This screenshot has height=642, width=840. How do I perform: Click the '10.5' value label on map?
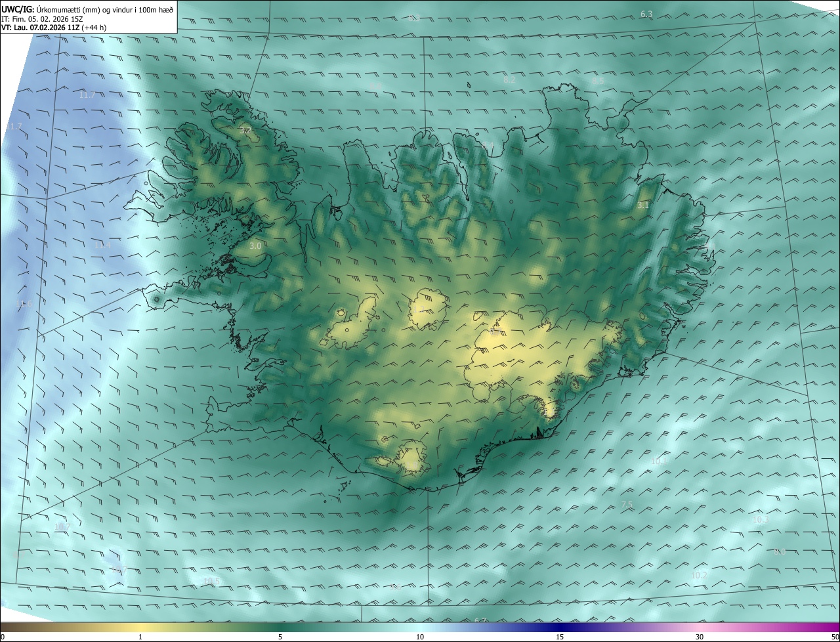(x=211, y=581)
